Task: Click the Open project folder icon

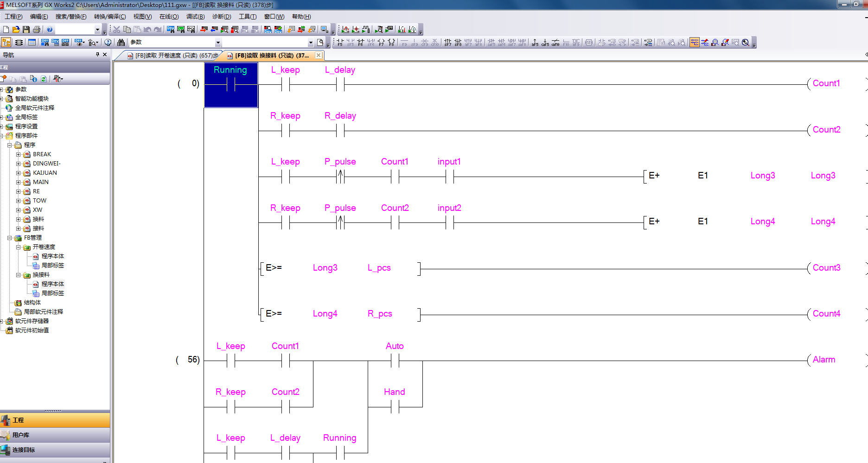Action: [x=16, y=30]
